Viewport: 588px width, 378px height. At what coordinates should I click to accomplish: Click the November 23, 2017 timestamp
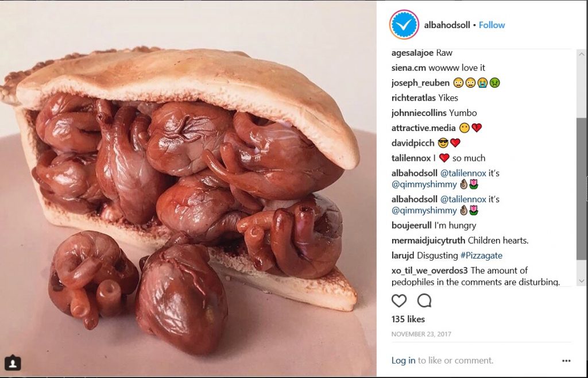pyautogui.click(x=421, y=334)
